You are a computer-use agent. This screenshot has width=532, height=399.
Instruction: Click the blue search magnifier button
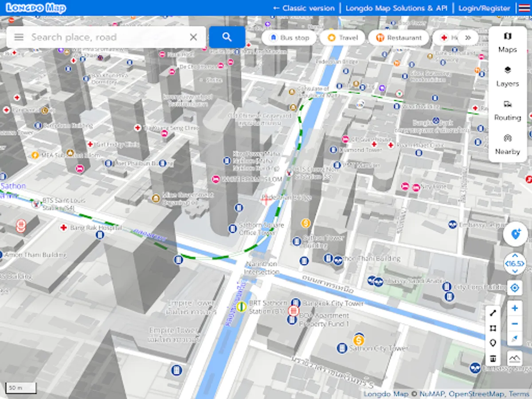coord(227,37)
